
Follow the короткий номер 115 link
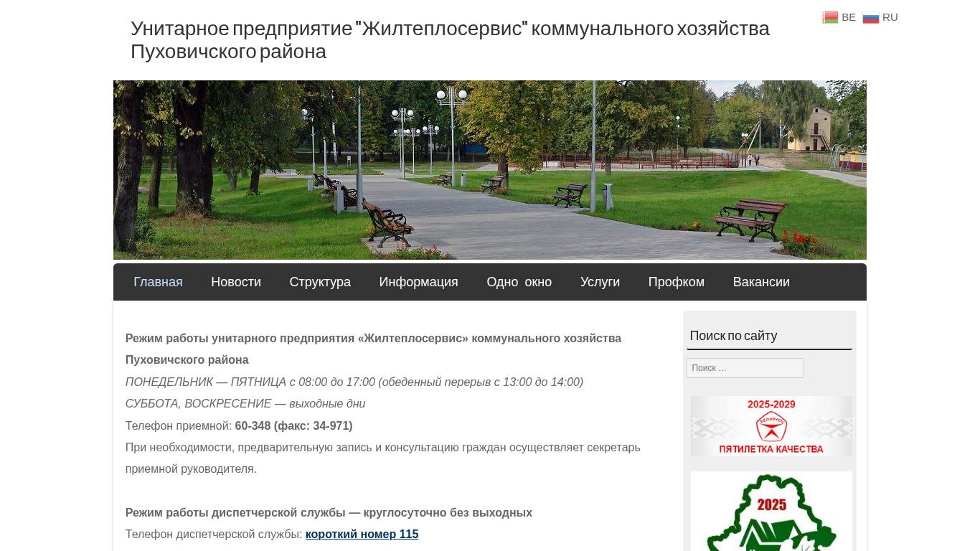pyautogui.click(x=362, y=534)
